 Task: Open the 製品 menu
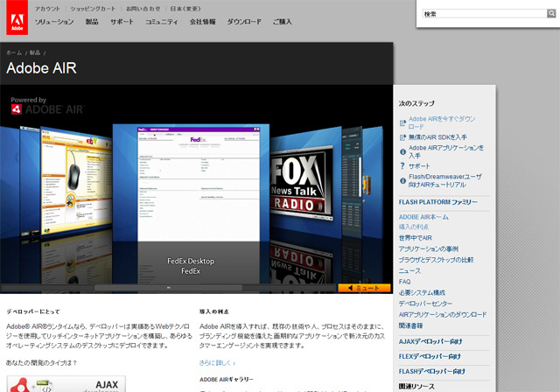(92, 22)
